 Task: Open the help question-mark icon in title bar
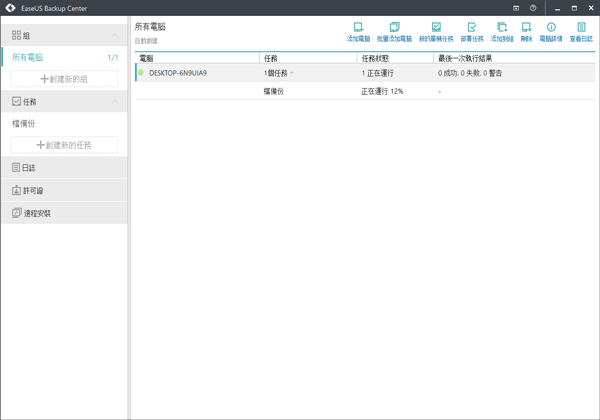tap(533, 8)
